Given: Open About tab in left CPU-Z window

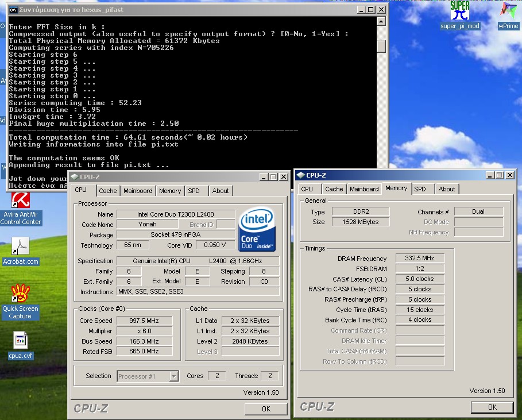Looking at the screenshot, I should 221,191.
